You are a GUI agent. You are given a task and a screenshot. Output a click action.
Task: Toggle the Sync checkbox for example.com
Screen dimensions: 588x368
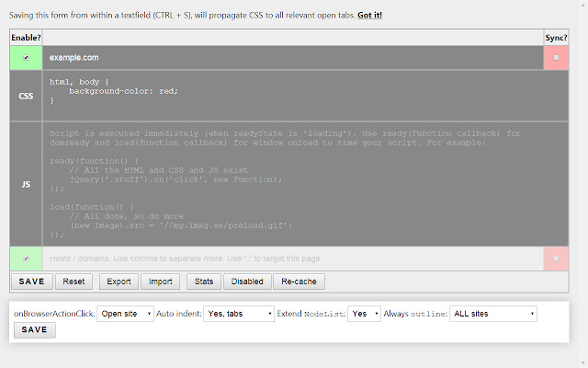click(x=556, y=57)
